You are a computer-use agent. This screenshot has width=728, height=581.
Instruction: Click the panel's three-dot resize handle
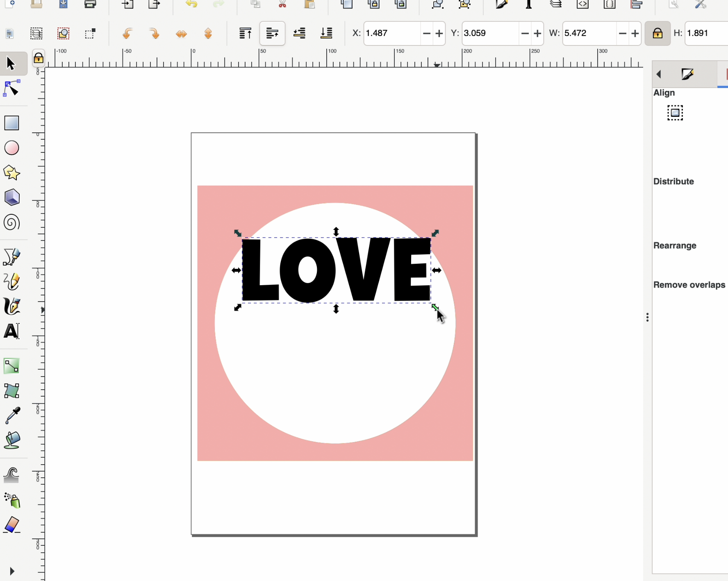coord(647,317)
